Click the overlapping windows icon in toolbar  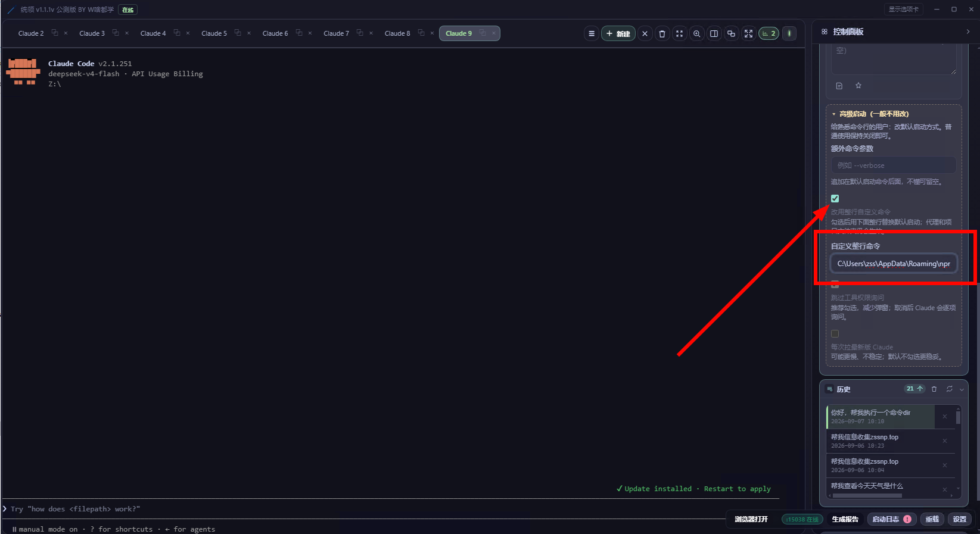(x=731, y=34)
